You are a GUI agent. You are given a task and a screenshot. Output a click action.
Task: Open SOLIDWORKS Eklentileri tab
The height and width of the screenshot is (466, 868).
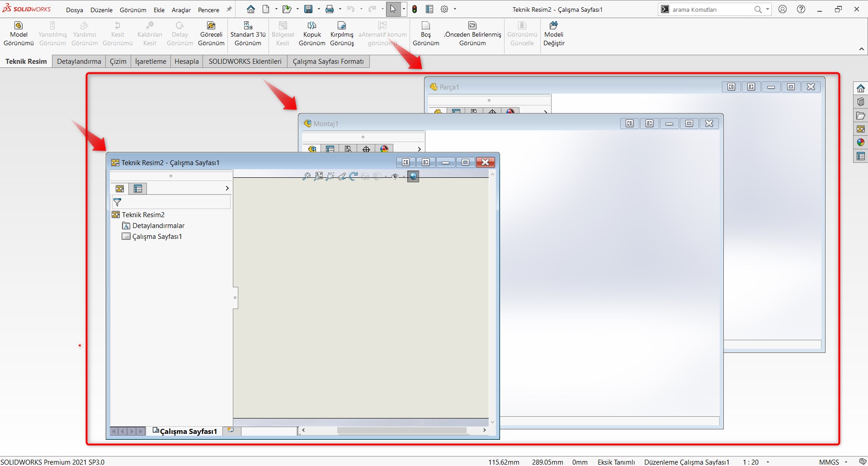(x=245, y=62)
